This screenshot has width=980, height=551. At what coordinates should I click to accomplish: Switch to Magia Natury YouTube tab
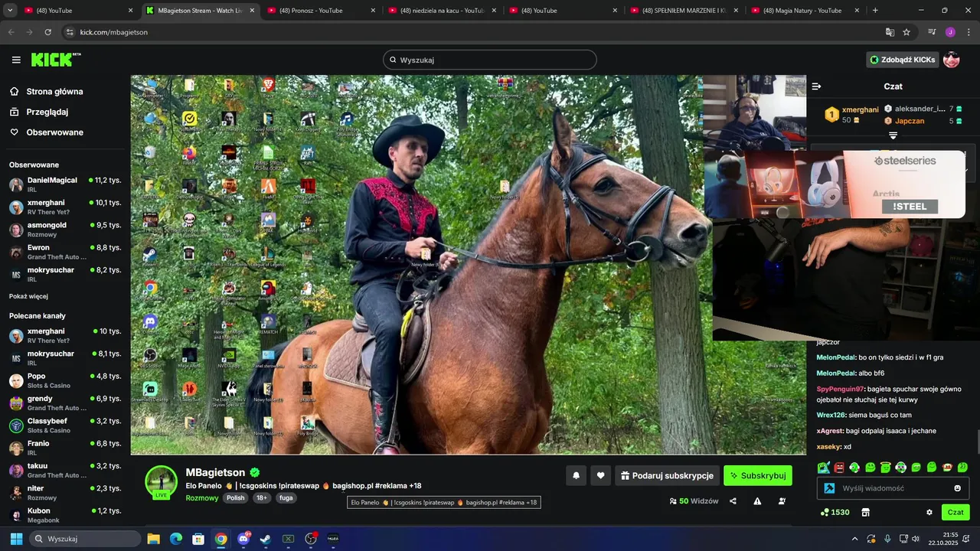click(x=804, y=11)
